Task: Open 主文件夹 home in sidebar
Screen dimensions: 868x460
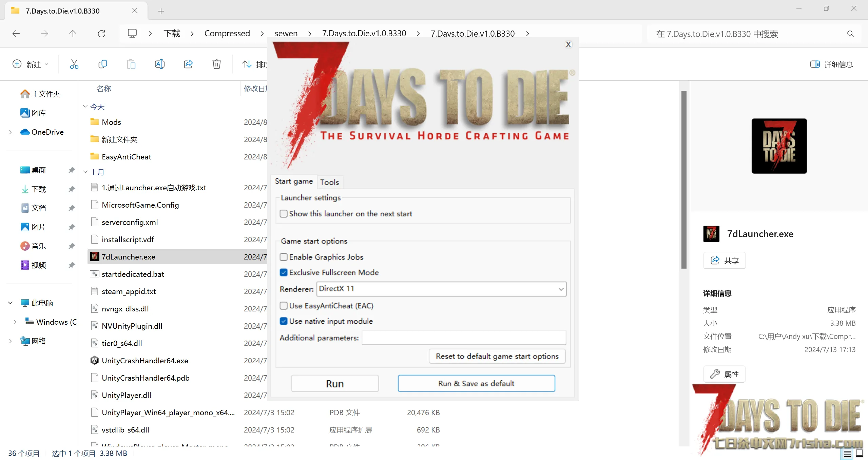Action: pos(40,94)
